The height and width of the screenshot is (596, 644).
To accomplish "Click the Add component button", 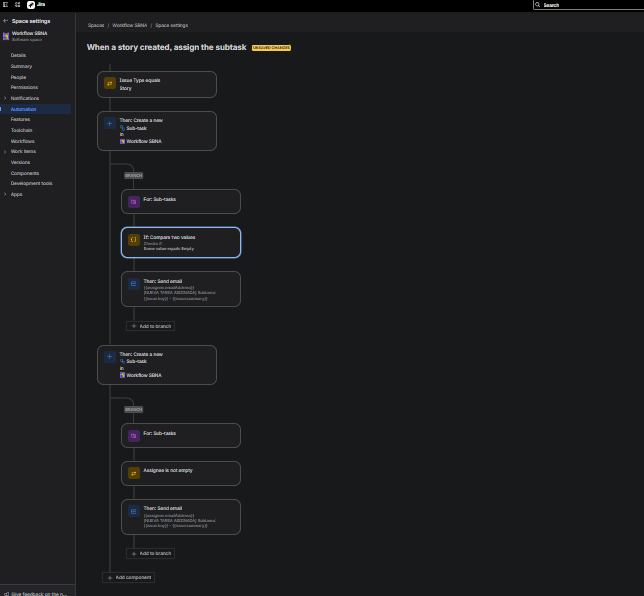I will click(x=129, y=578).
